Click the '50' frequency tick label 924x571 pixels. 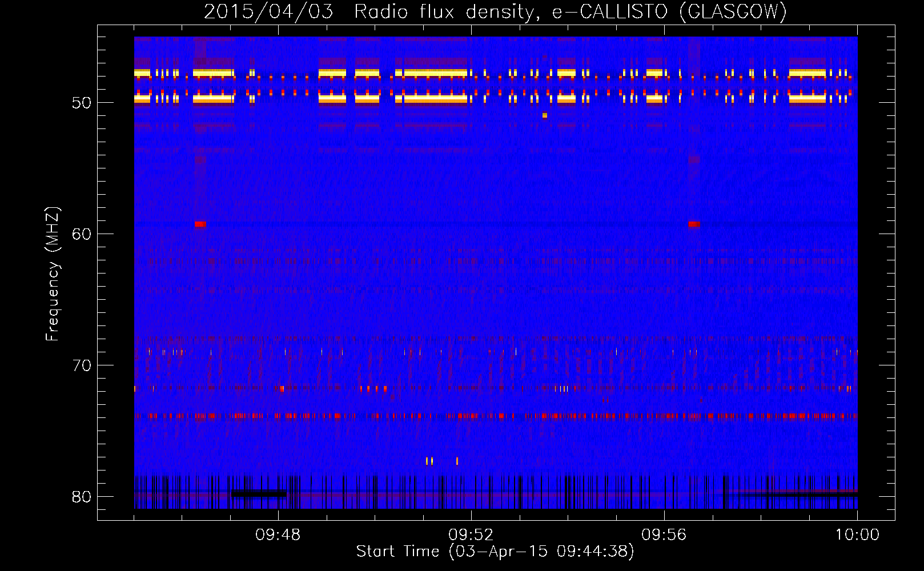[82, 103]
